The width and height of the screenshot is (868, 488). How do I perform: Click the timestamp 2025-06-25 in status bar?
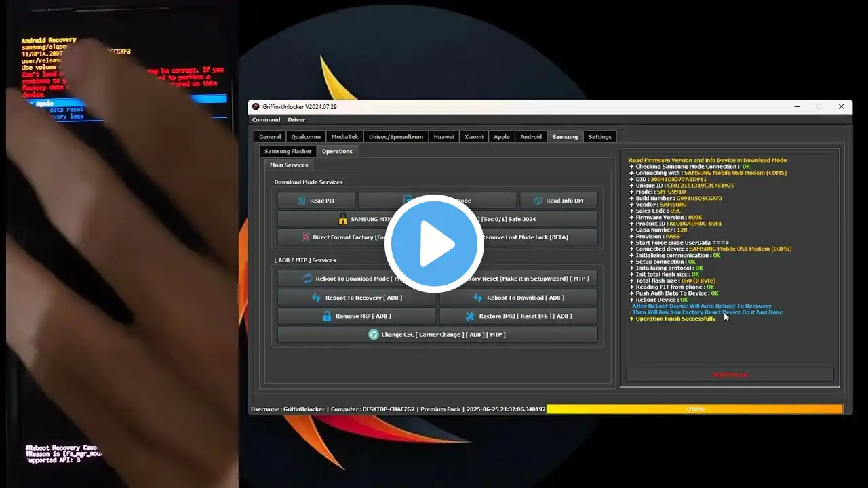[x=505, y=409]
